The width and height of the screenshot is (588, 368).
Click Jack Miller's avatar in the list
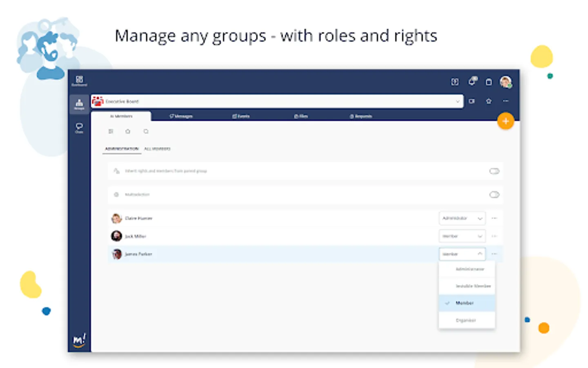click(x=117, y=236)
